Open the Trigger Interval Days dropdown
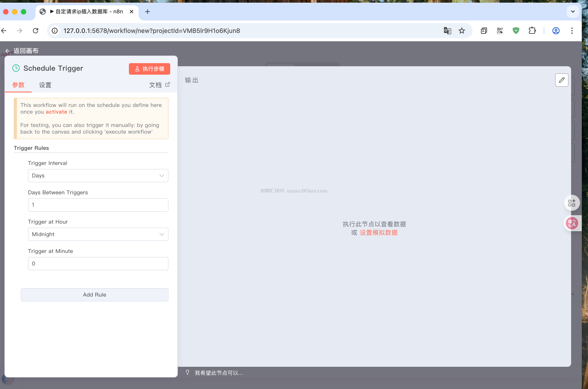The height and width of the screenshot is (389, 588). pyautogui.click(x=98, y=176)
